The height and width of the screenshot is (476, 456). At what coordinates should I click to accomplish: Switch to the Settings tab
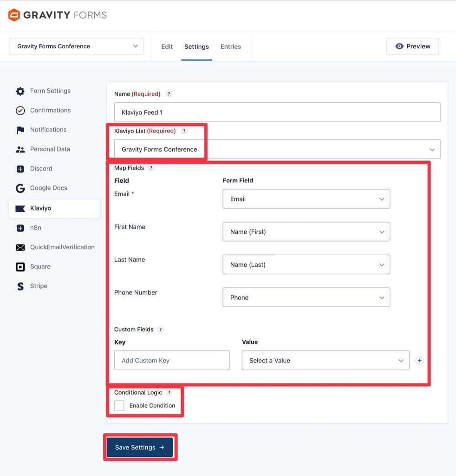click(196, 46)
